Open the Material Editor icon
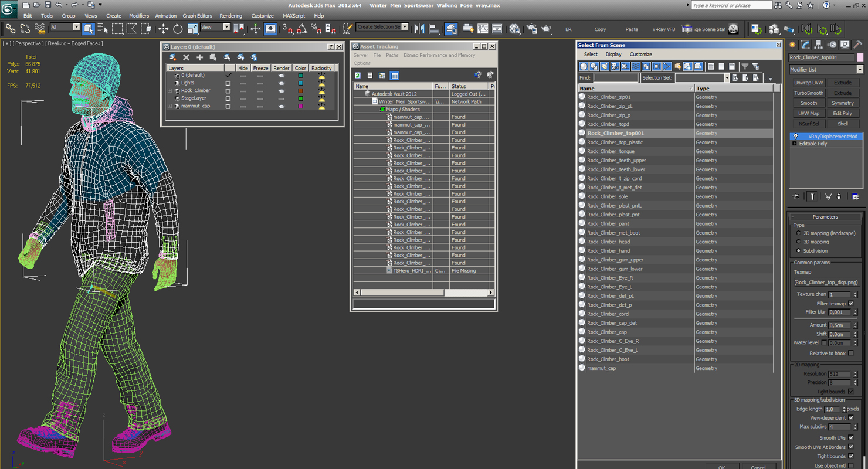Screen dimensions: 868x469 (514, 28)
